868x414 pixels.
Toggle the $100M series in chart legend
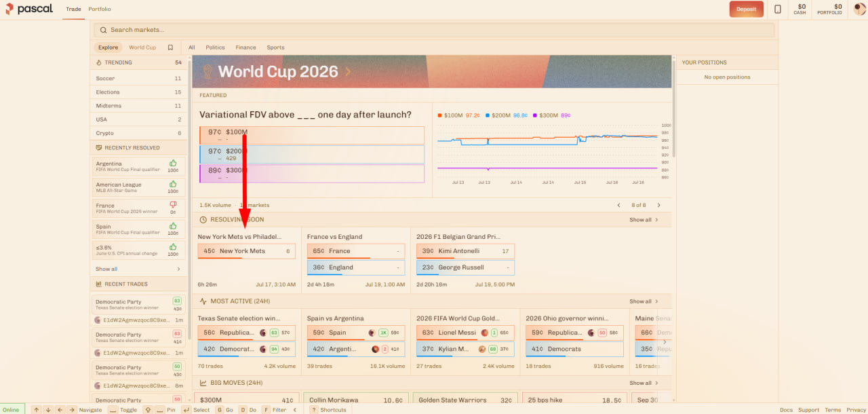coord(458,115)
